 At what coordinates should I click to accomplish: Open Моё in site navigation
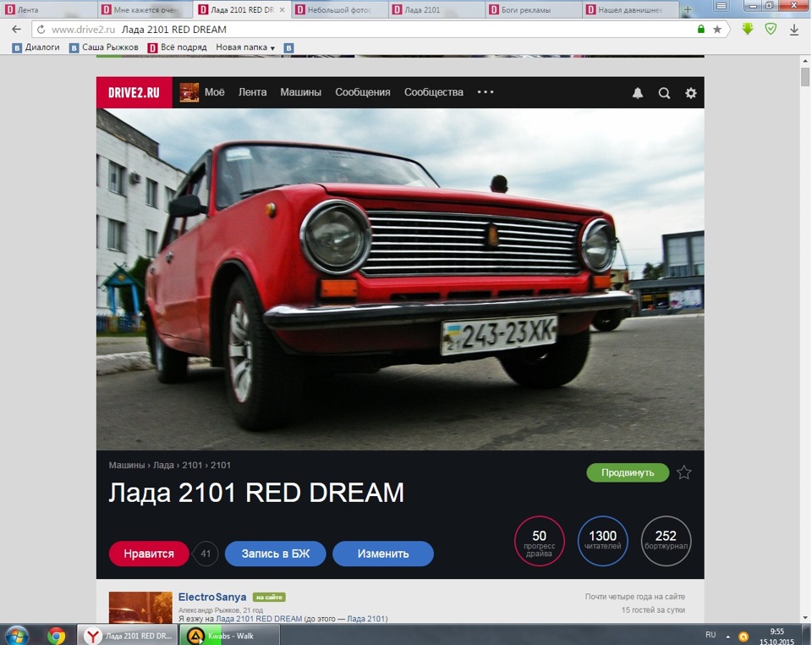click(214, 92)
